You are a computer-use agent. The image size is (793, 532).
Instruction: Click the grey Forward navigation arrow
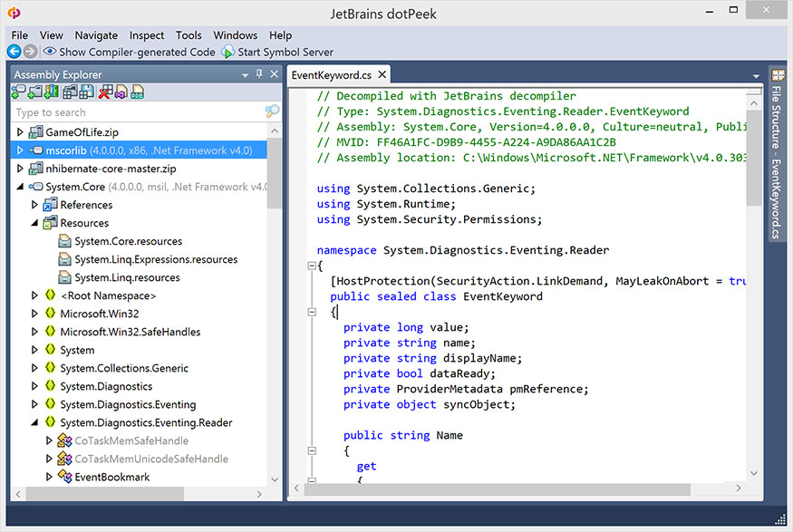pos(30,51)
